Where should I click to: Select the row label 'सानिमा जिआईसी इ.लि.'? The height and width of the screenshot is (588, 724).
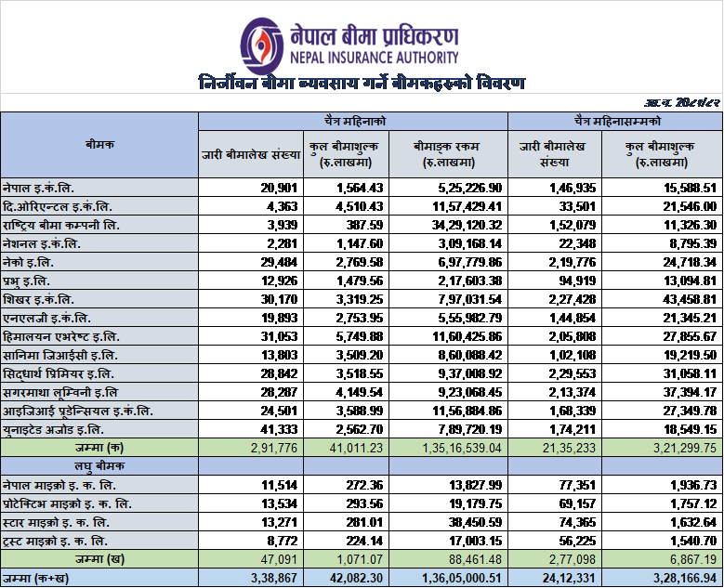click(x=60, y=355)
